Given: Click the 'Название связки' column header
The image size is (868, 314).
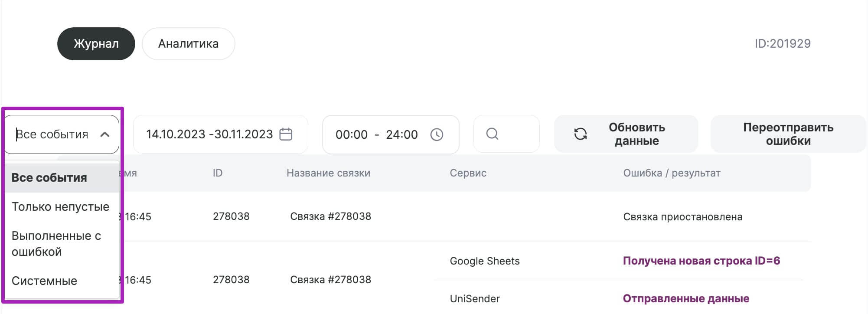Looking at the screenshot, I should point(328,173).
